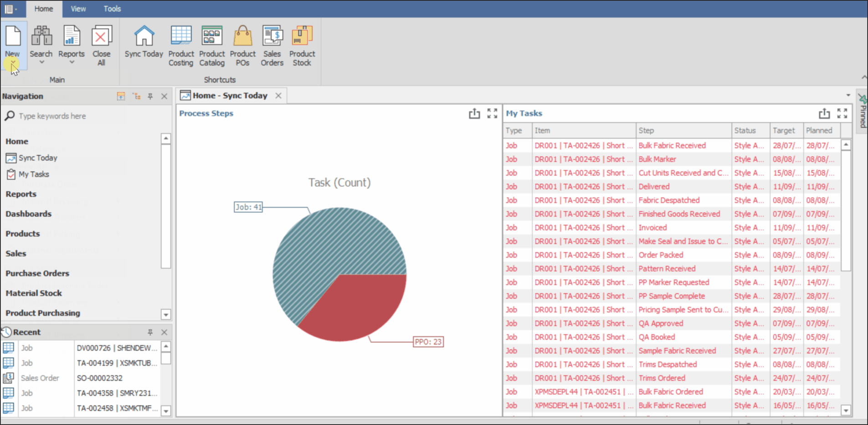Expand Material Stock navigation group

coord(34,293)
